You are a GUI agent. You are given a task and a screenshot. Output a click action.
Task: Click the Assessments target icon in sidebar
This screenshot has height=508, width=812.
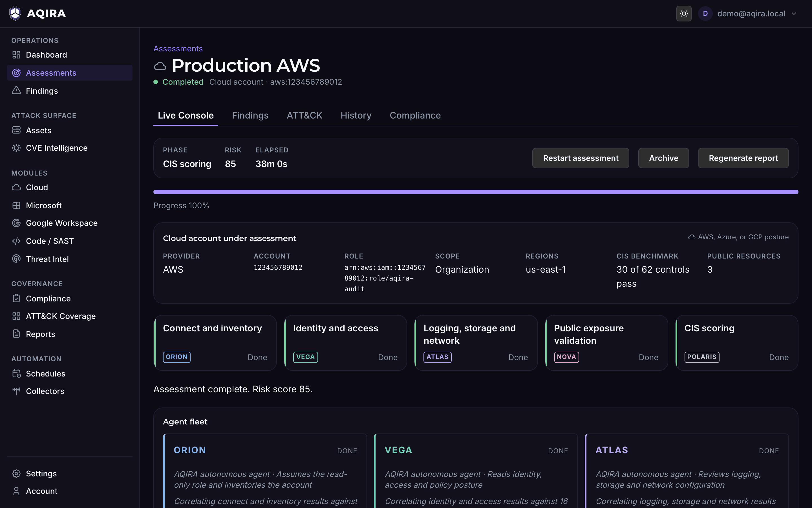(x=16, y=73)
